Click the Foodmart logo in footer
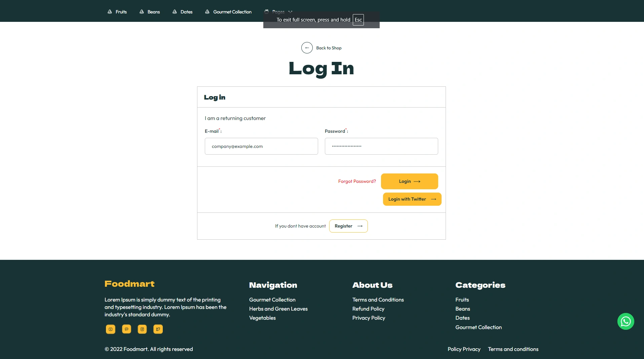The height and width of the screenshot is (359, 644). [x=129, y=284]
